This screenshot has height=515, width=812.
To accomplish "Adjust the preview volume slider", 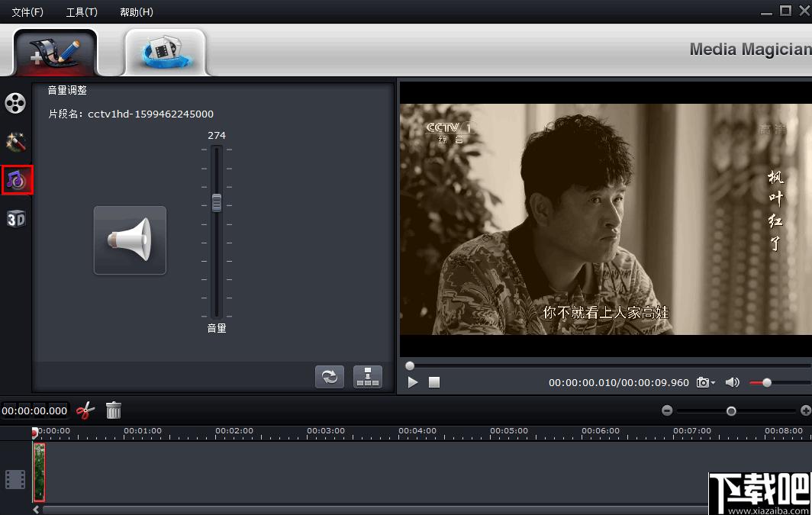I will (x=767, y=382).
